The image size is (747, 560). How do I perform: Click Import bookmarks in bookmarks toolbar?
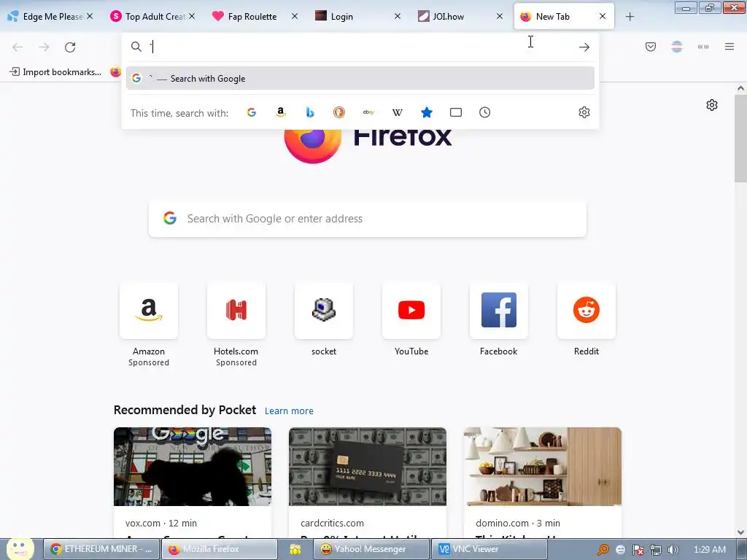pos(55,72)
